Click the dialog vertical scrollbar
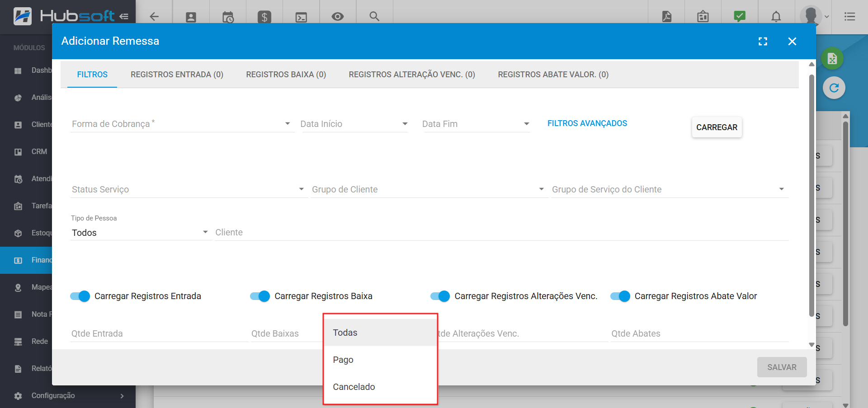The height and width of the screenshot is (408, 868). 811,194
